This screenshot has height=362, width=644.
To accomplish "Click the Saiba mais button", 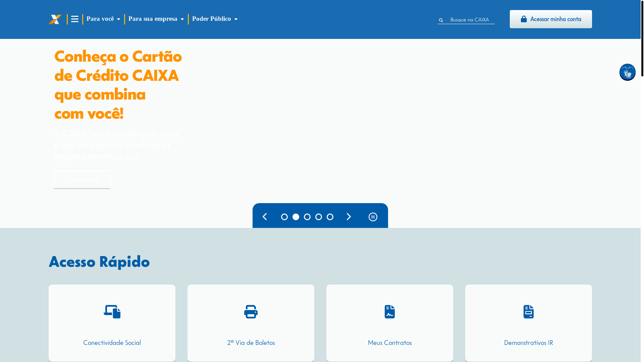I will 82,180.
